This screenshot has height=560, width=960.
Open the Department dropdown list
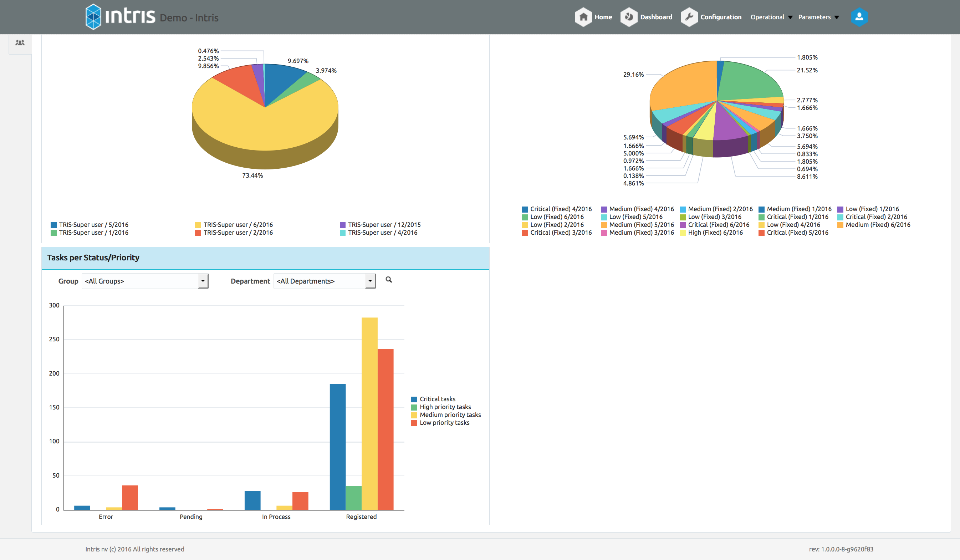(x=370, y=281)
